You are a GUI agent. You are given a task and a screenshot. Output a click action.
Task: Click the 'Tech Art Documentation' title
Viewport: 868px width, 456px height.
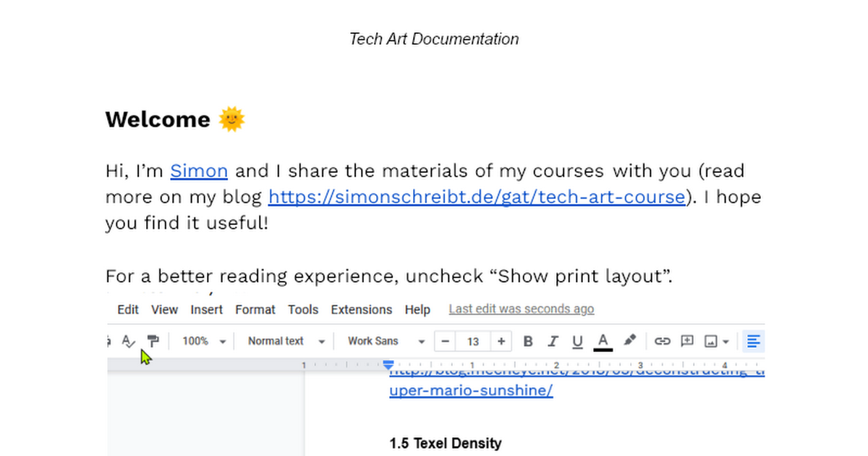coord(434,39)
